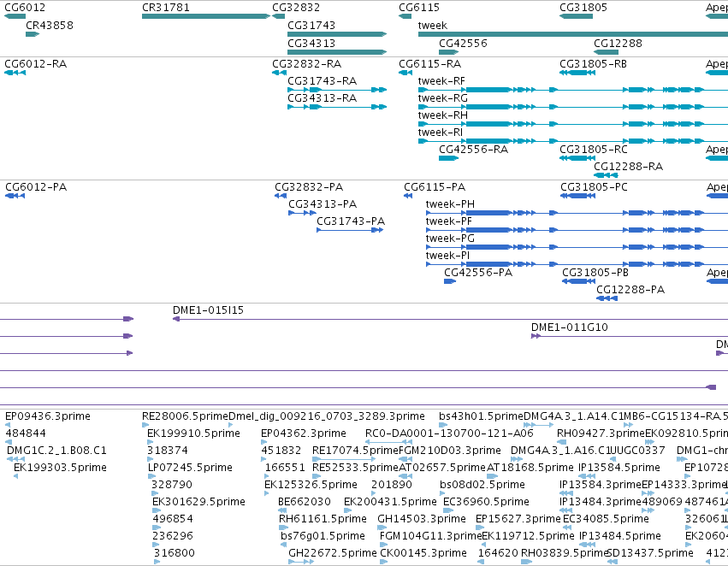Viewport: 728px width, 566px height.
Task: Select transcript tweek-RH
Action: pos(442,115)
